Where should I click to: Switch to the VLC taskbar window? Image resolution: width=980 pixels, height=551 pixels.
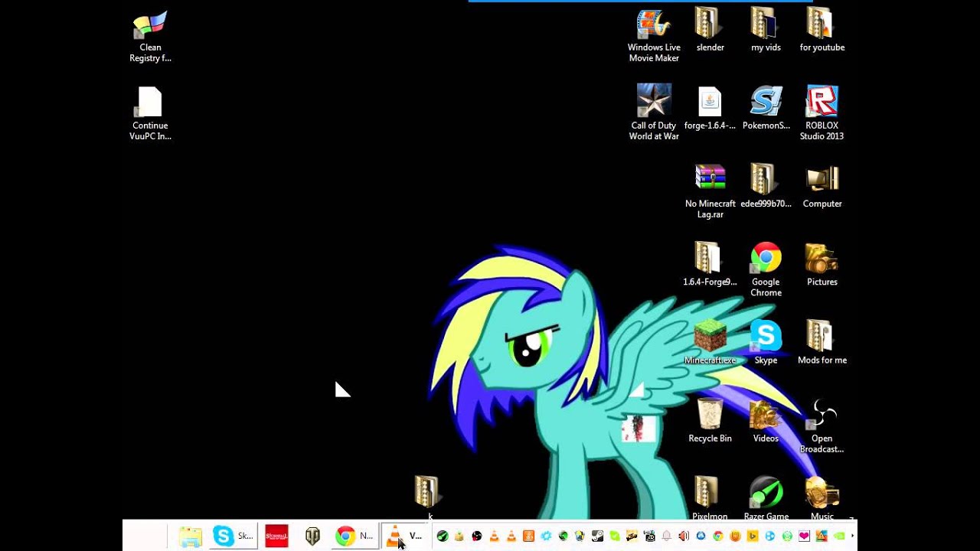click(x=404, y=536)
